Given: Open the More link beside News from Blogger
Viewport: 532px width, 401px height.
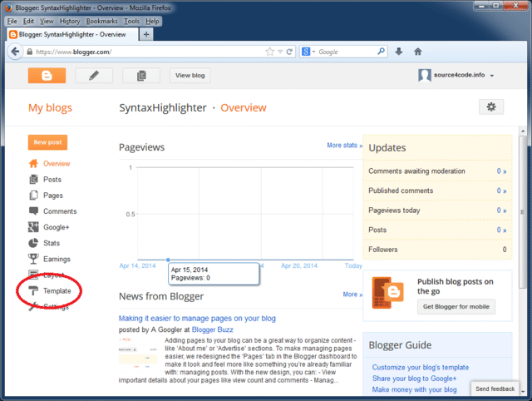Looking at the screenshot, I should pyautogui.click(x=352, y=294).
